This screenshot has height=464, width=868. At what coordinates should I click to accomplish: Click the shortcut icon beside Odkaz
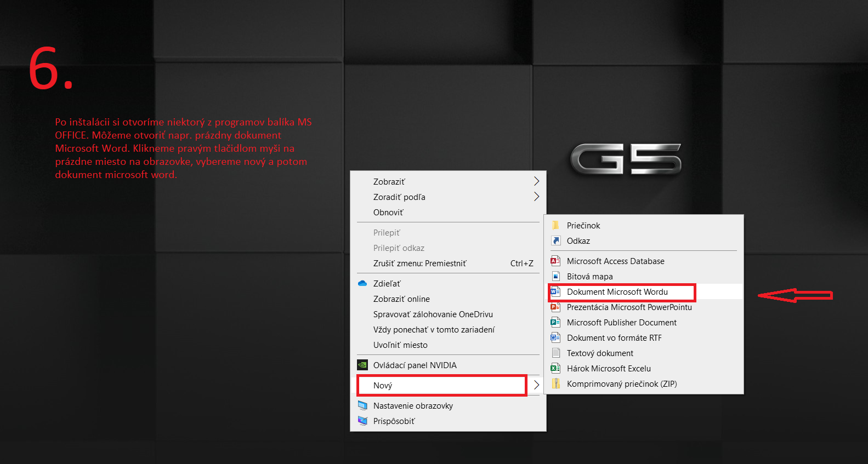coord(555,240)
